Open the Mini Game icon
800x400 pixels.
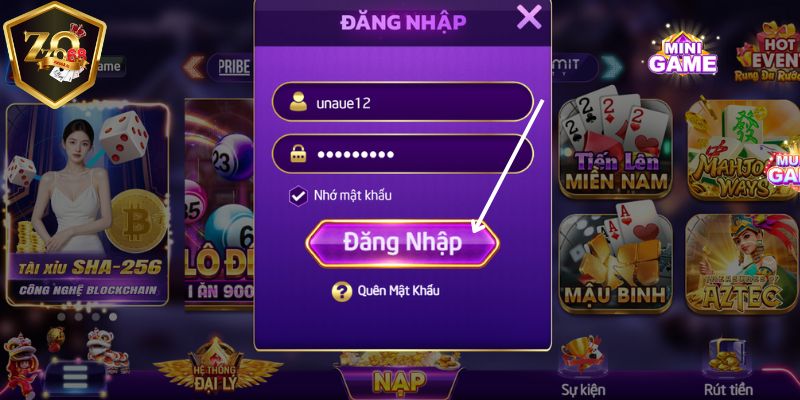pyautogui.click(x=683, y=54)
